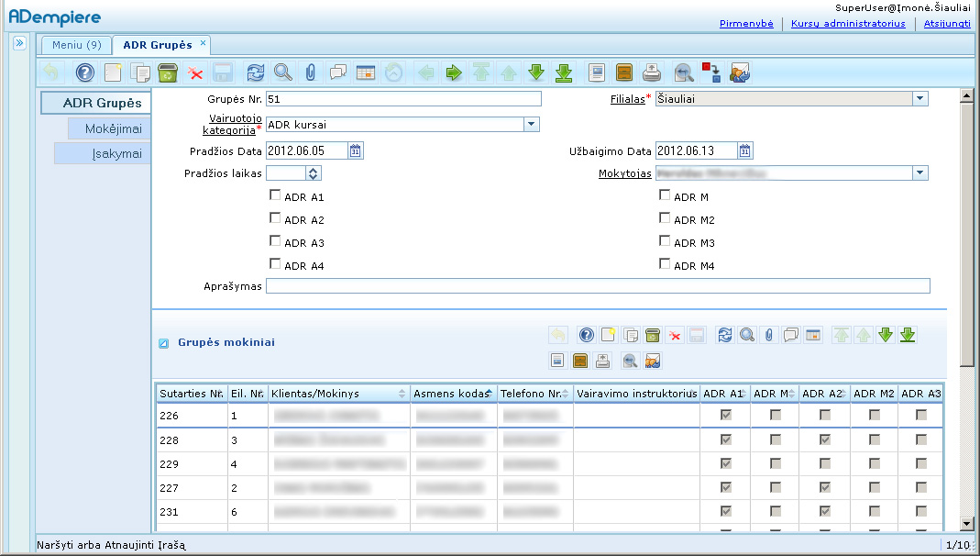This screenshot has width=980, height=556.
Task: Check the ADR A4 form checkbox
Action: 275,264
